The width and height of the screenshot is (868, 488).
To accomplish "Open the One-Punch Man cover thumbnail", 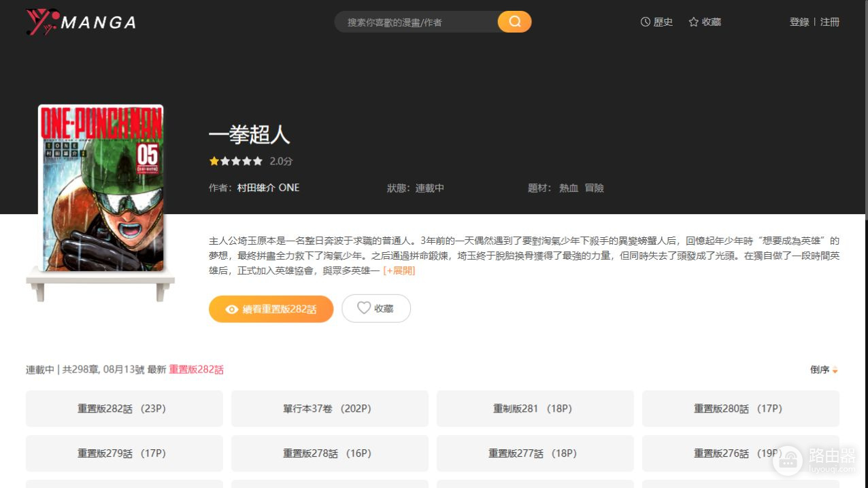I will tap(101, 188).
